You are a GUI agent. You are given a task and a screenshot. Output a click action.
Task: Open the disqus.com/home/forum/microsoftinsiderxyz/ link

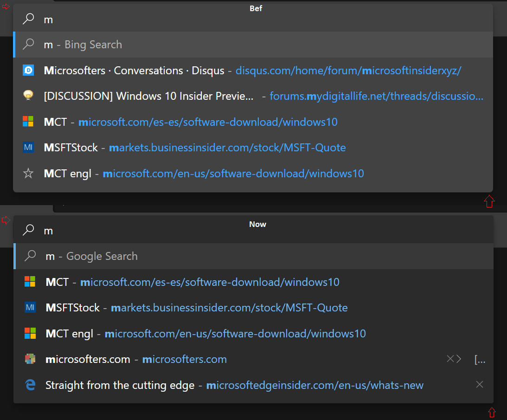348,71
